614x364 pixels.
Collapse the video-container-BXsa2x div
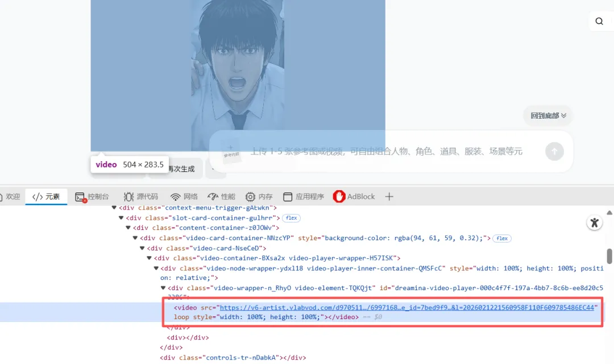click(x=149, y=258)
